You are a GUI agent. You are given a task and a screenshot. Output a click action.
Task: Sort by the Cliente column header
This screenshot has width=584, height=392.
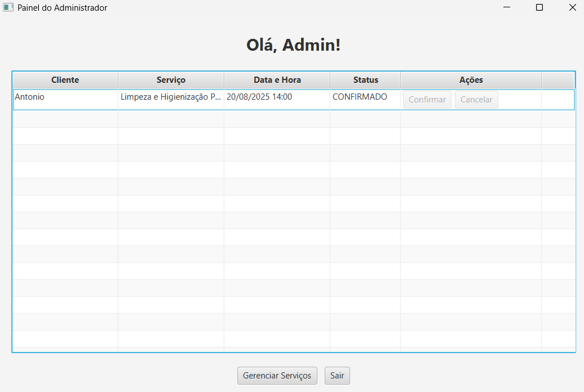point(65,80)
